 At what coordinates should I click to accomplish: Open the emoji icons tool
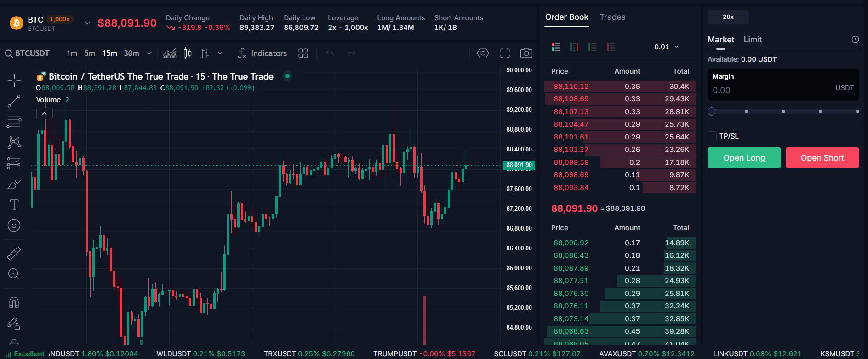click(x=14, y=225)
